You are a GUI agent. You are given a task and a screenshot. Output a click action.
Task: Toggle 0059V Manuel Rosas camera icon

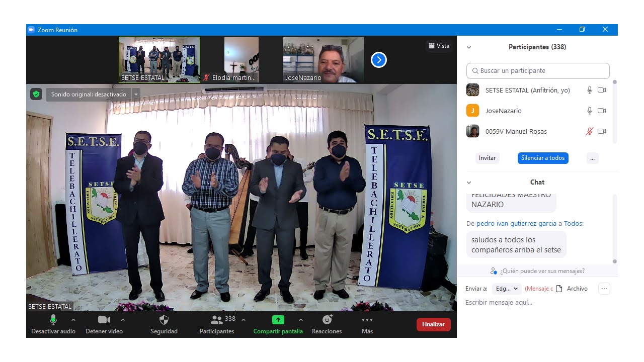tap(602, 131)
